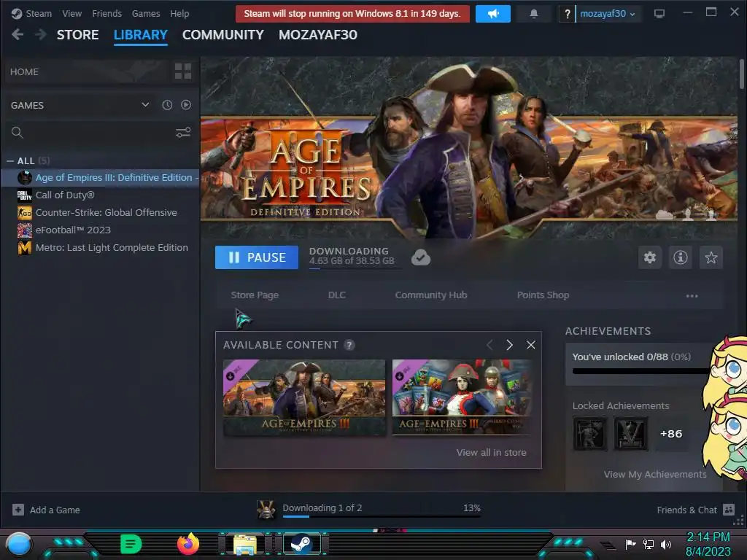Open the MOZAYAF30 profile tab
The width and height of the screenshot is (747, 560).
pyautogui.click(x=318, y=35)
